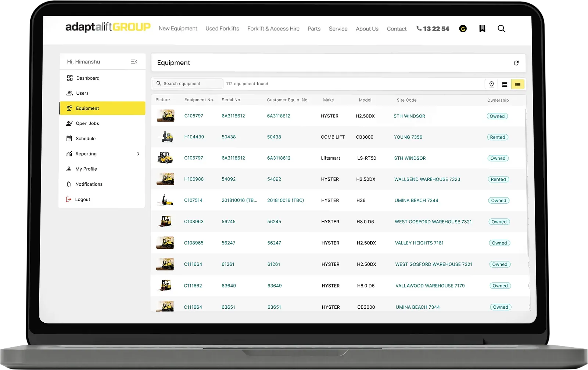Open Schedule in the sidebar
Viewport: 588px width, 370px height.
102,138
